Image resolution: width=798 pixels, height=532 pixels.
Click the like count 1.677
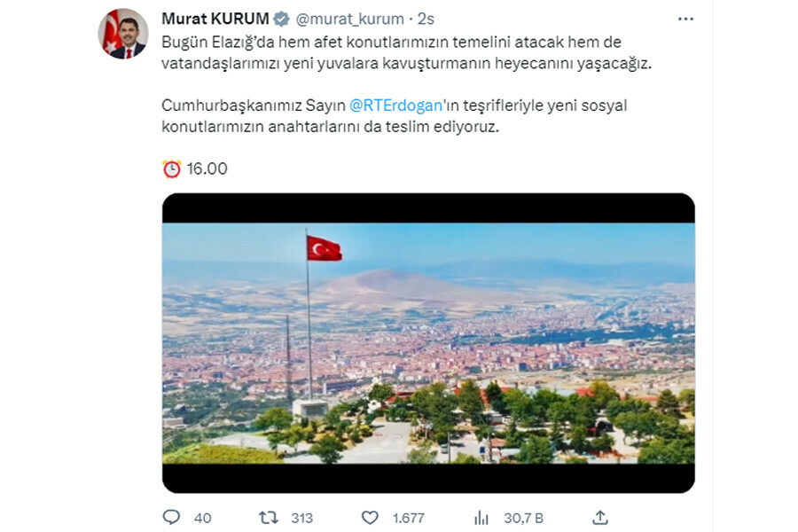[x=408, y=518]
